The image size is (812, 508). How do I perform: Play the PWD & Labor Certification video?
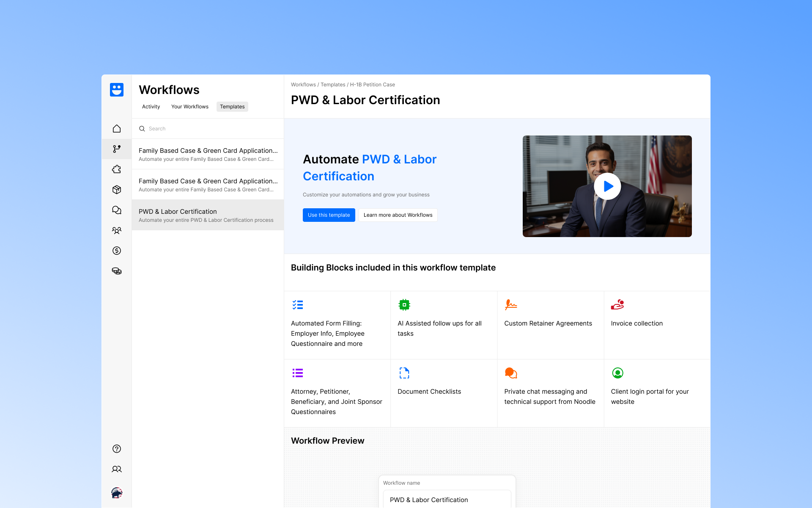pos(607,186)
